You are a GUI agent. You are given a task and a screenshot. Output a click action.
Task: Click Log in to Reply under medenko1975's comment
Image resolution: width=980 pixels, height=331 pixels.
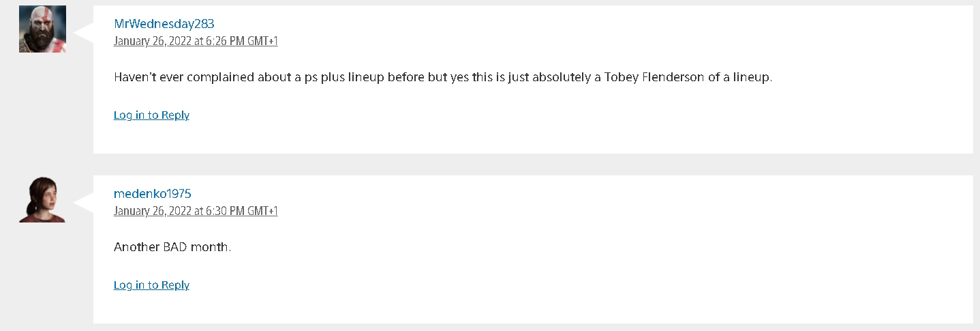[151, 285]
